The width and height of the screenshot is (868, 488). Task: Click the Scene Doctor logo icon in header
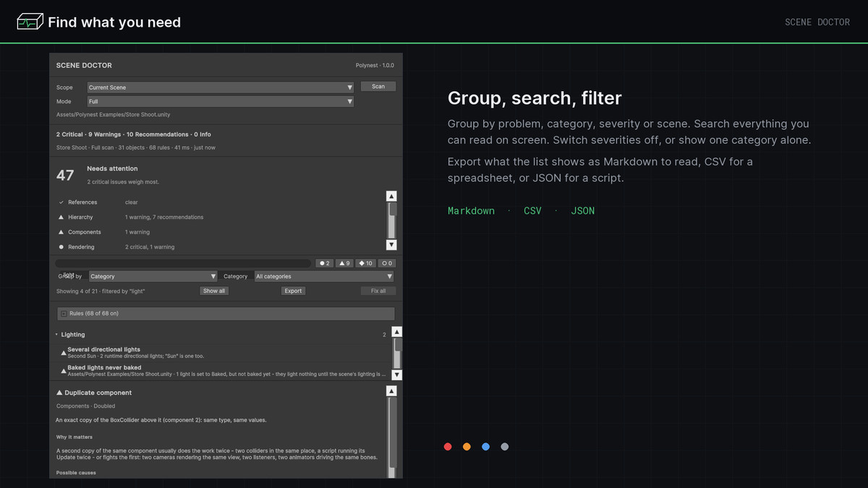(30, 22)
